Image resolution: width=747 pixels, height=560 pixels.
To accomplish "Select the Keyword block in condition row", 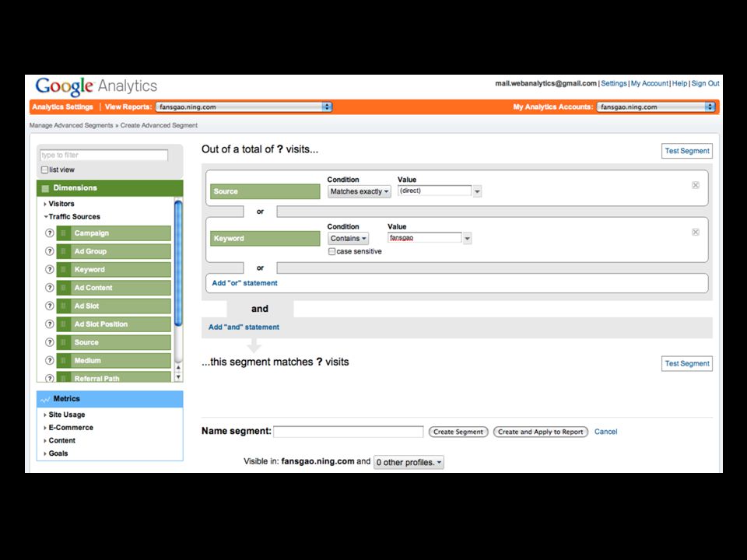I will (x=265, y=239).
